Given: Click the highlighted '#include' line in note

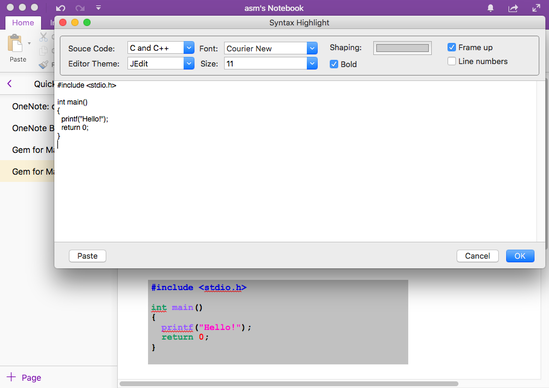Looking at the screenshot, I should (x=199, y=287).
